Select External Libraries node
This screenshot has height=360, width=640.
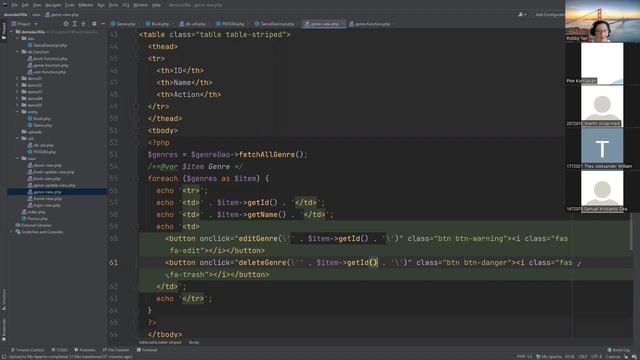click(33, 225)
